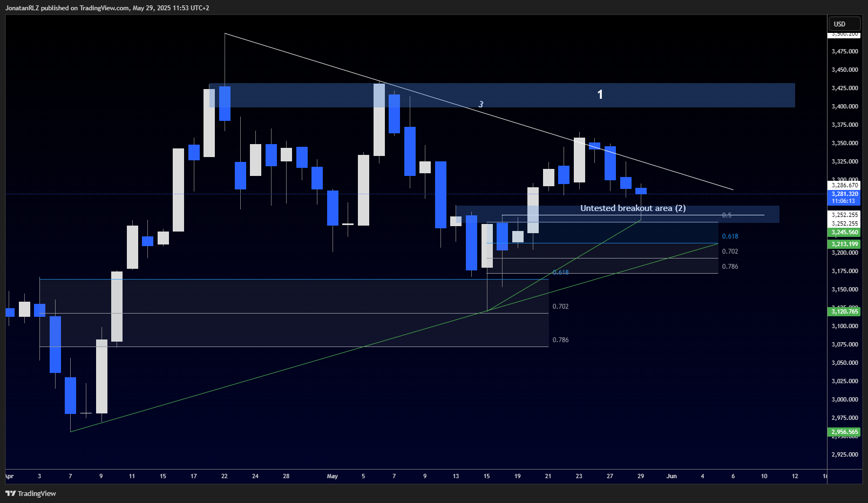Click the 3,150.000 price scale label
The width and height of the screenshot is (868, 503).
click(x=845, y=289)
